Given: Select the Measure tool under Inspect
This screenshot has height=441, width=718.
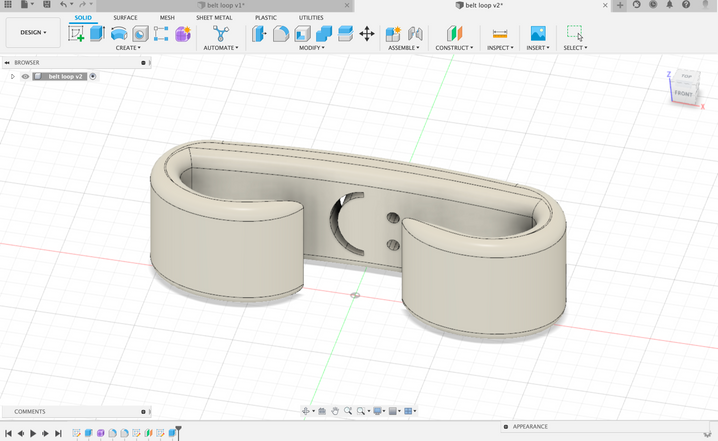Looking at the screenshot, I should click(x=499, y=33).
